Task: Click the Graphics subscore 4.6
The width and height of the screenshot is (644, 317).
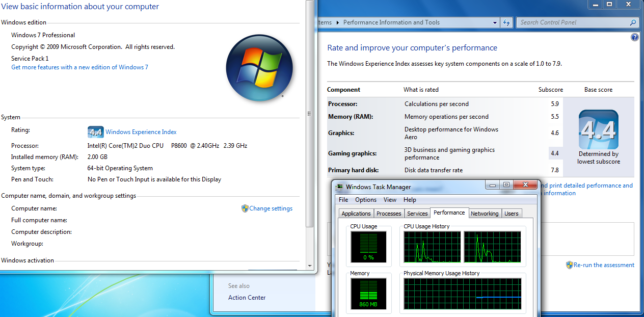Action: 555,133
